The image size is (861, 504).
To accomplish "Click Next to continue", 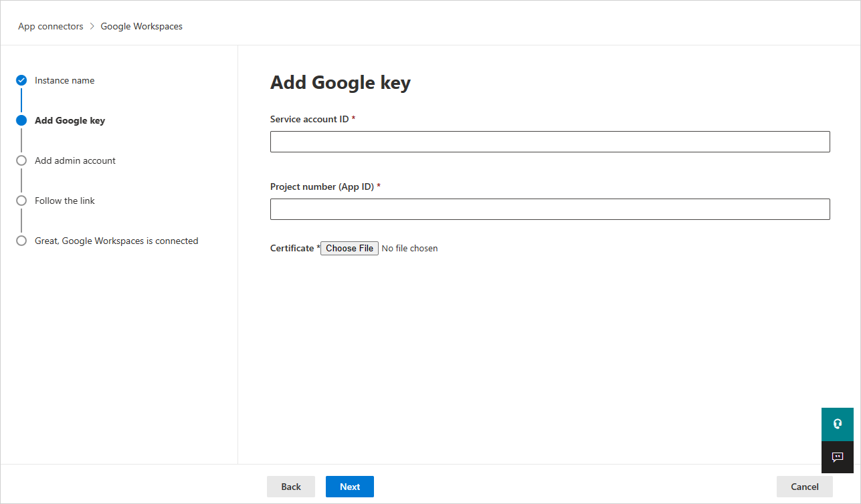I will 349,487.
